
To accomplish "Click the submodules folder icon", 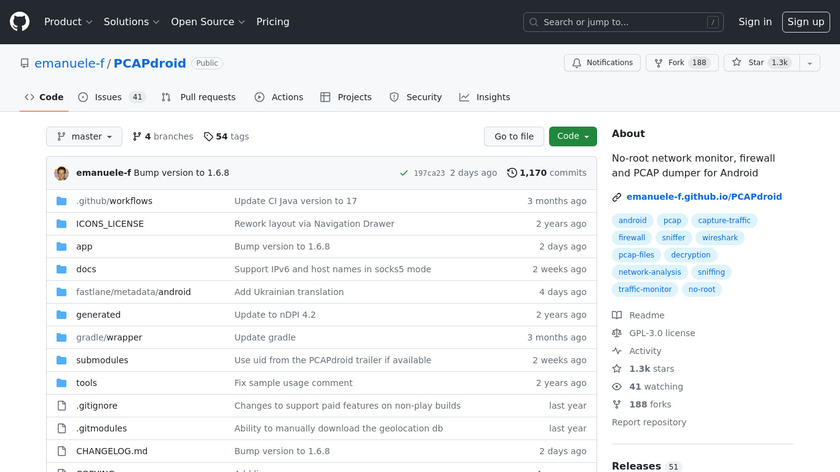I will point(62,361).
